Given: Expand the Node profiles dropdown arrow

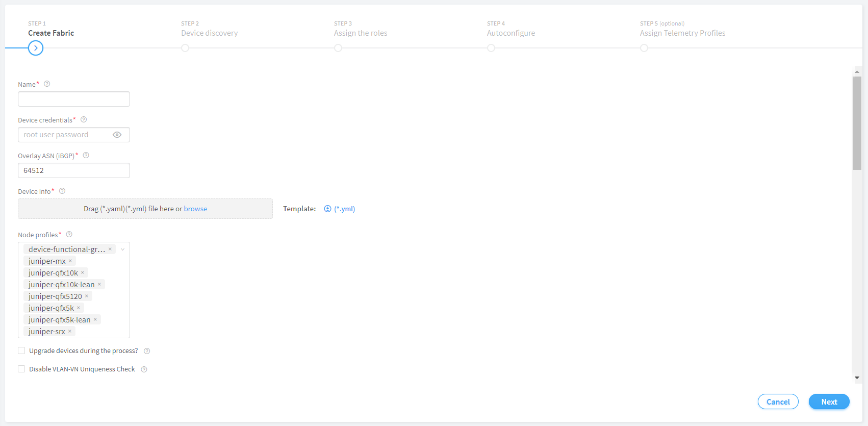Looking at the screenshot, I should coord(123,249).
